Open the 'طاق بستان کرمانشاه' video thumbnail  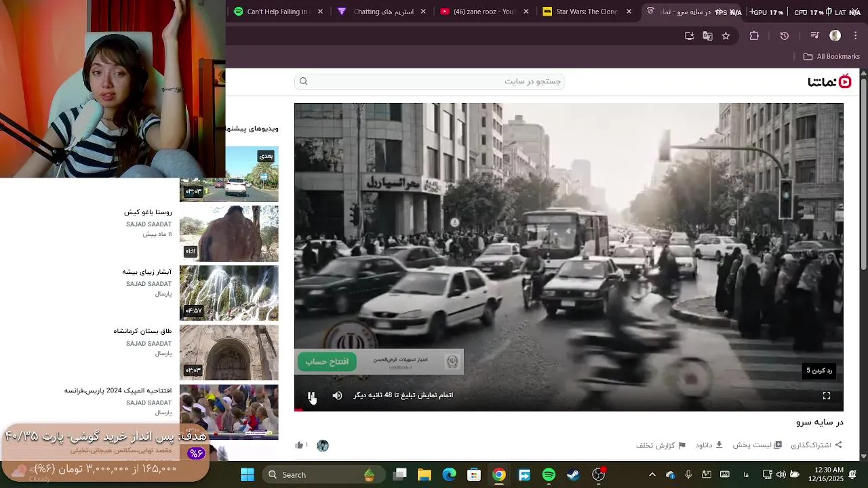coord(229,352)
